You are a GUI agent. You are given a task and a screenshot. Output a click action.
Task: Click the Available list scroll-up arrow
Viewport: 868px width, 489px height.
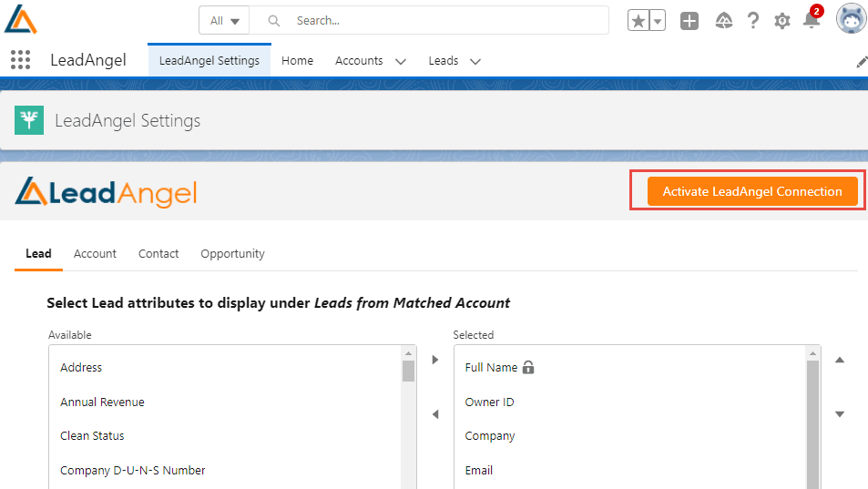409,353
